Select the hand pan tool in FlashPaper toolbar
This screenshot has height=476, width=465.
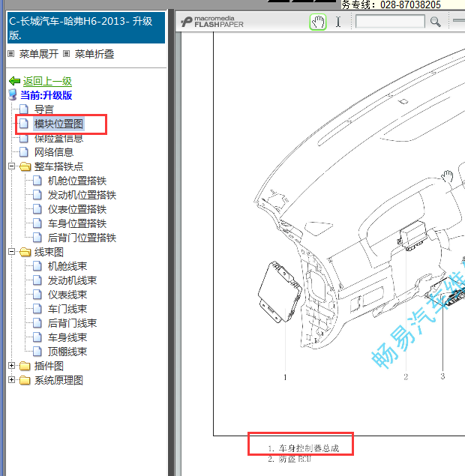point(318,22)
